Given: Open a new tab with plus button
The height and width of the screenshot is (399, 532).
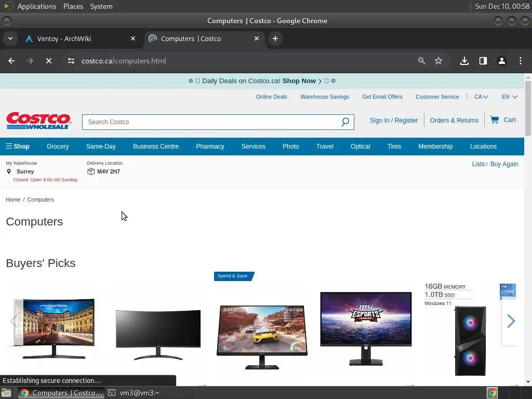Looking at the screenshot, I should coord(275,38).
